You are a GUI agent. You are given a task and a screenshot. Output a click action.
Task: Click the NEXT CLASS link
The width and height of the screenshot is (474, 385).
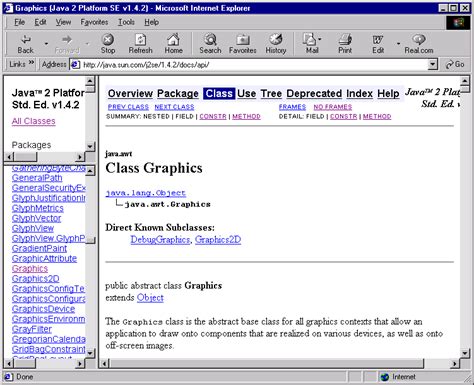click(x=174, y=107)
